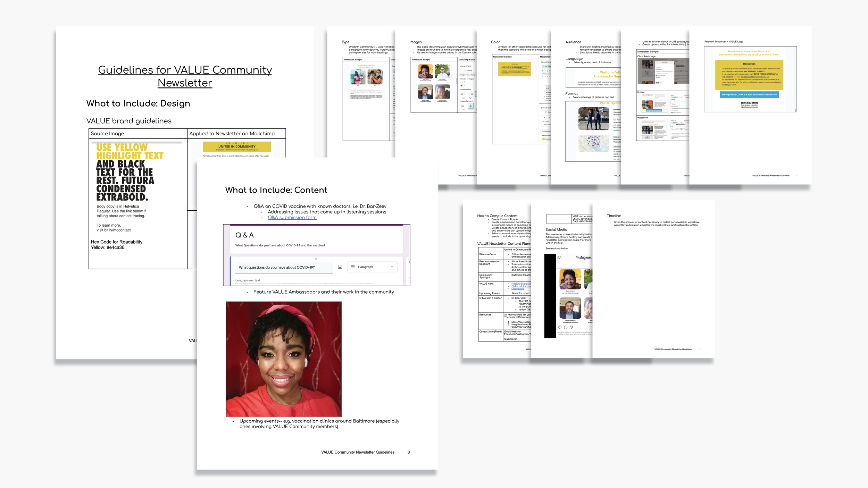
Task: Open the bearded man's photo in the Instagram mock-up
Action: (x=570, y=308)
